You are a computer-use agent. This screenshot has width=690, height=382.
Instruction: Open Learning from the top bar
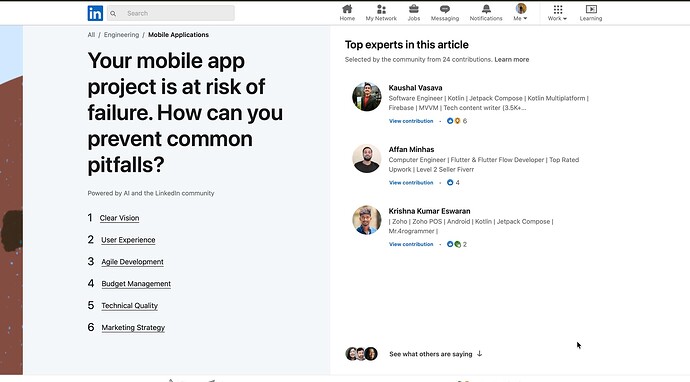(x=591, y=13)
